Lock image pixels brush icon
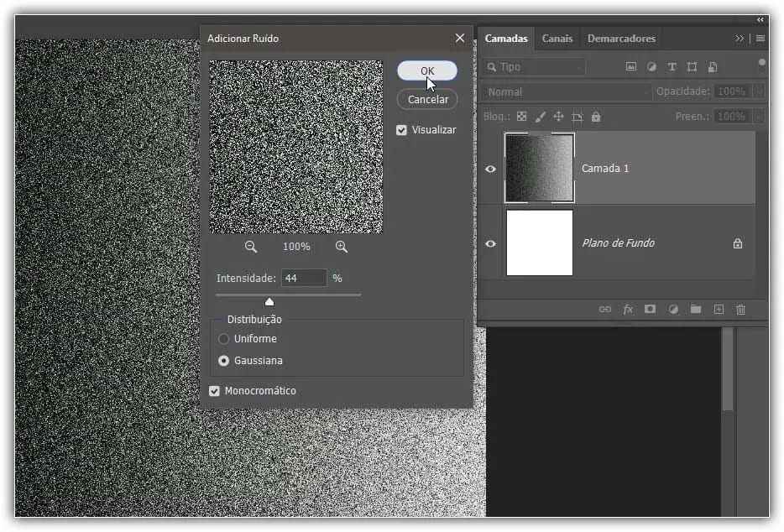 [540, 117]
